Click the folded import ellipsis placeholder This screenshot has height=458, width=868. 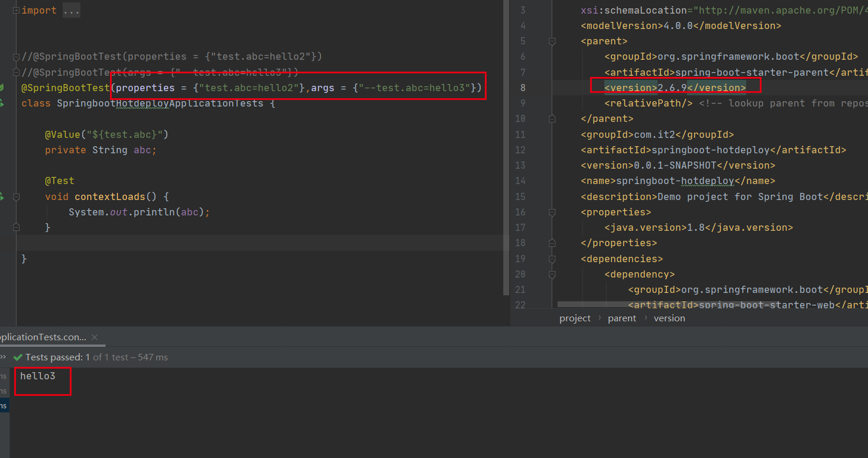[71, 11]
